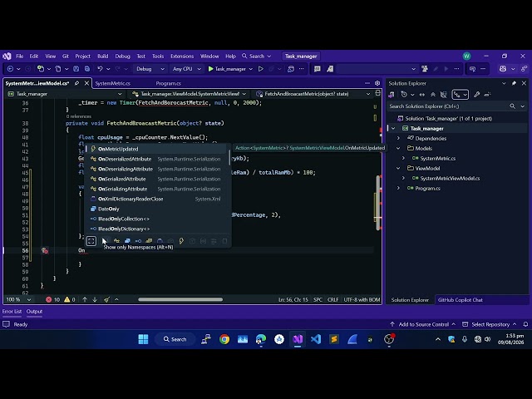This screenshot has width=532, height=399.
Task: Click Show All Files icon in Solution Explorer
Action: pyautogui.click(x=443, y=95)
